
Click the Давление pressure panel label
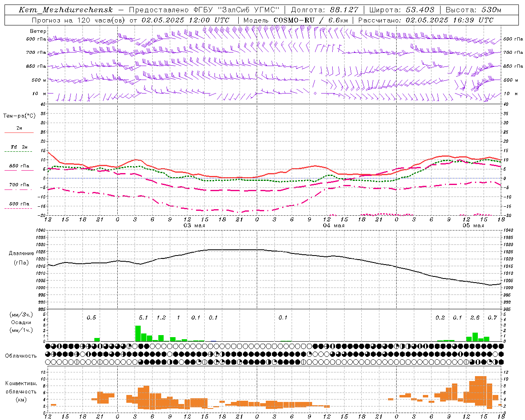21,253
